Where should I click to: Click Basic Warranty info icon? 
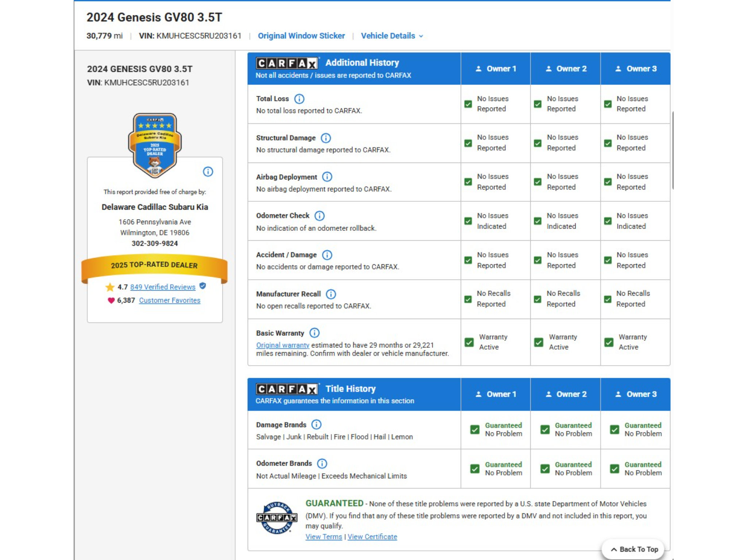[314, 333]
